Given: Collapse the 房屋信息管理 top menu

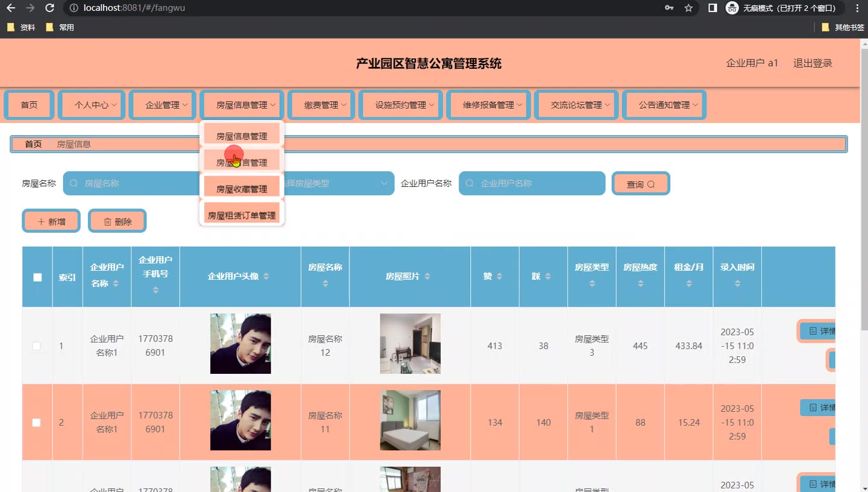Looking at the screenshot, I should coord(242,105).
